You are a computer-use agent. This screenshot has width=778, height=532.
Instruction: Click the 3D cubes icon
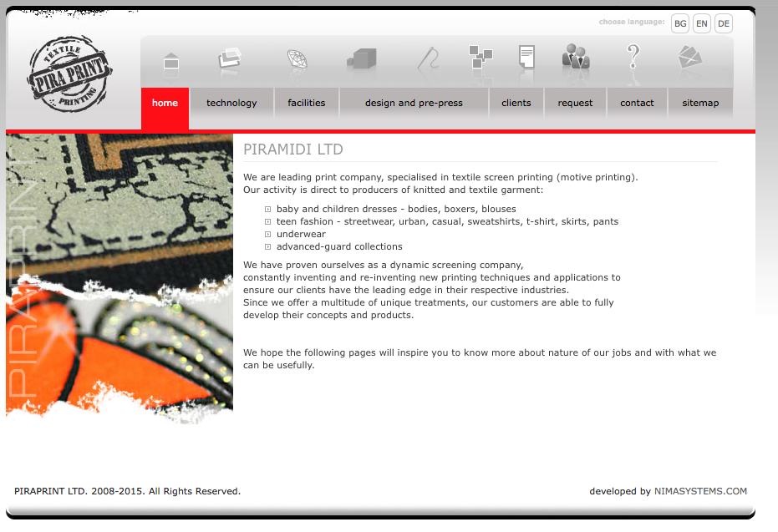pyautogui.click(x=362, y=58)
